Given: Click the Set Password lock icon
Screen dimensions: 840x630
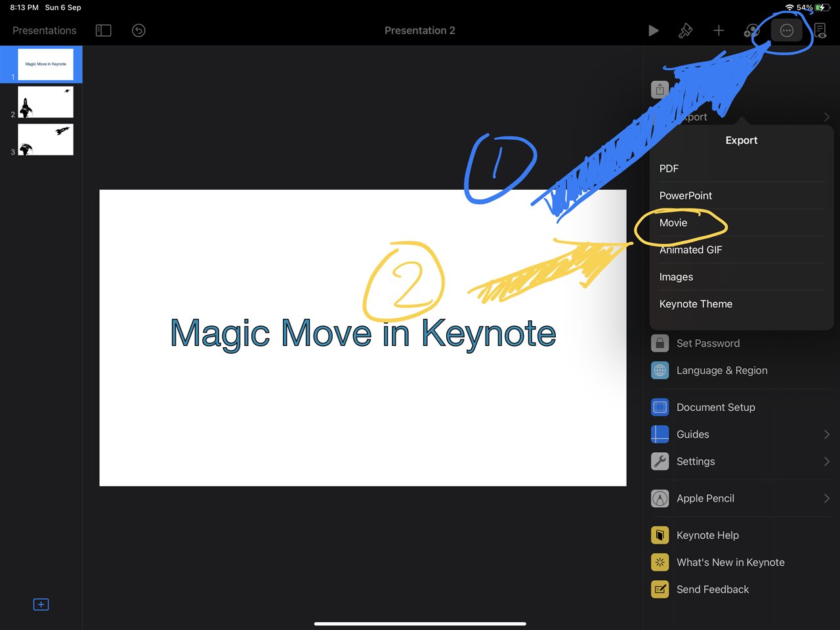Looking at the screenshot, I should 660,343.
